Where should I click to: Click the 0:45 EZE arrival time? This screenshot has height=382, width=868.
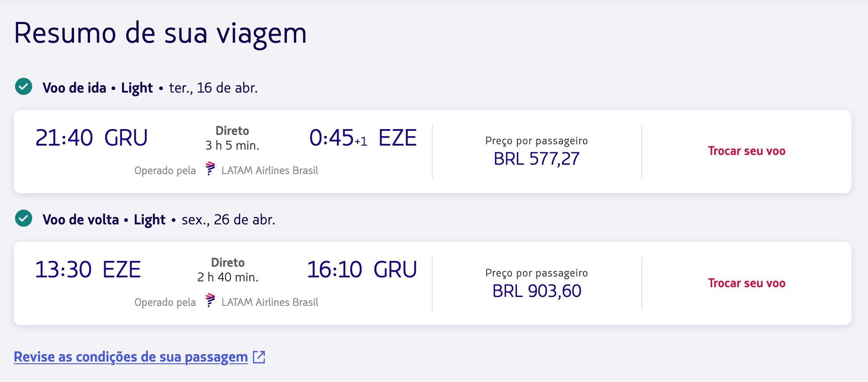[363, 138]
